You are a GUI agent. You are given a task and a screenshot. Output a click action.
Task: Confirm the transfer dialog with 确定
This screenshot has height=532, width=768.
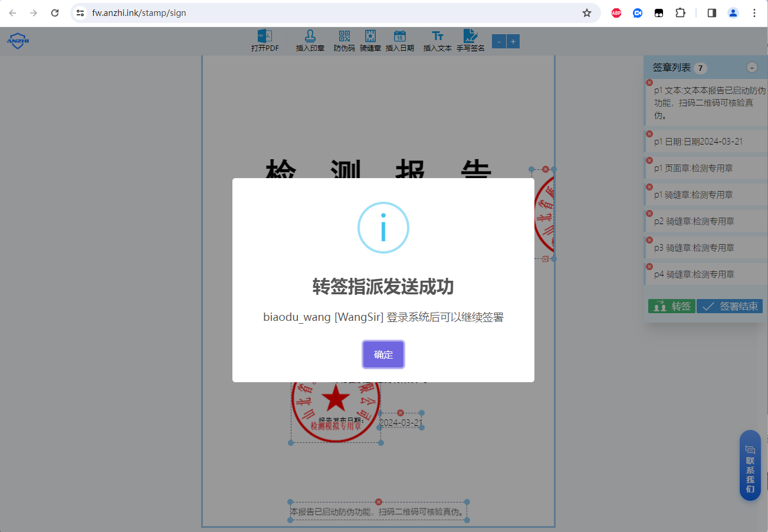click(x=383, y=354)
